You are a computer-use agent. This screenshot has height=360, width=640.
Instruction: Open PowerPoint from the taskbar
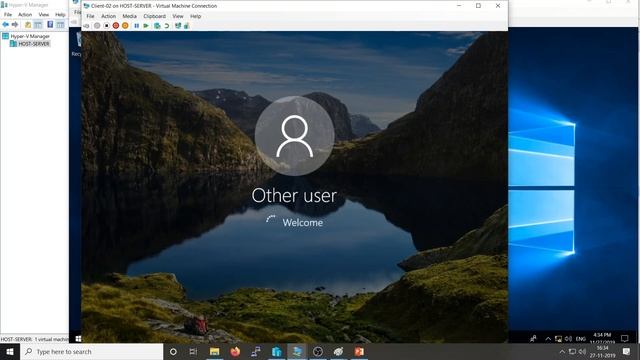359,351
